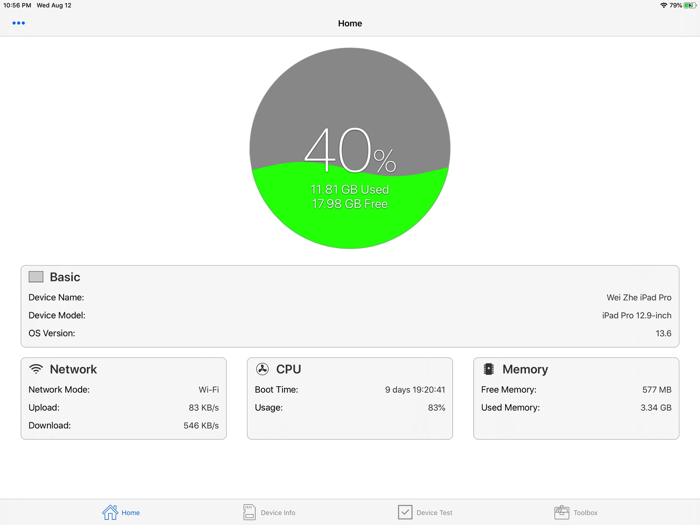Click the Used Memory value 3.34 GB
The width and height of the screenshot is (700, 525).
(x=656, y=408)
